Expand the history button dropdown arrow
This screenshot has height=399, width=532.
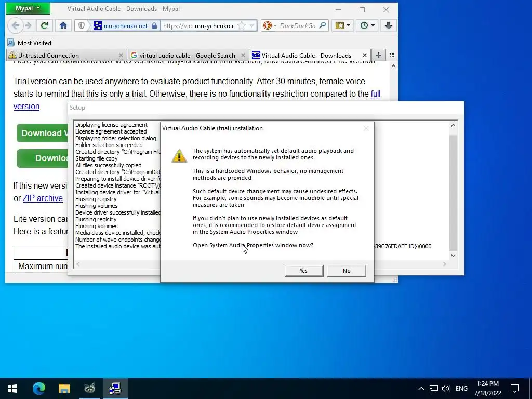point(373,25)
